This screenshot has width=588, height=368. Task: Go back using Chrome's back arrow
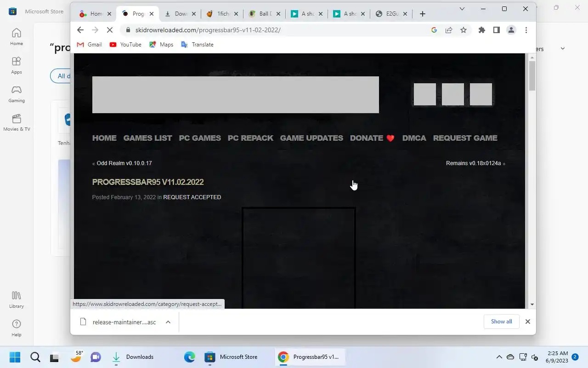pos(80,30)
